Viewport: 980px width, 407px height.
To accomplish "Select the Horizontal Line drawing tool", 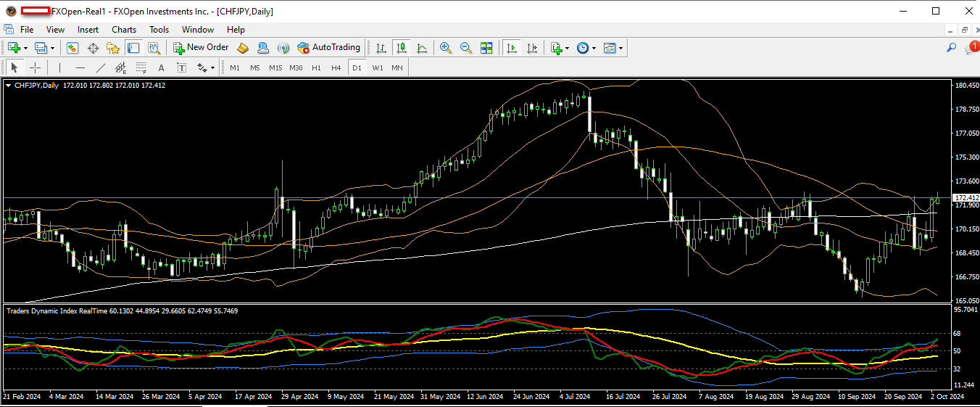I will (x=80, y=67).
